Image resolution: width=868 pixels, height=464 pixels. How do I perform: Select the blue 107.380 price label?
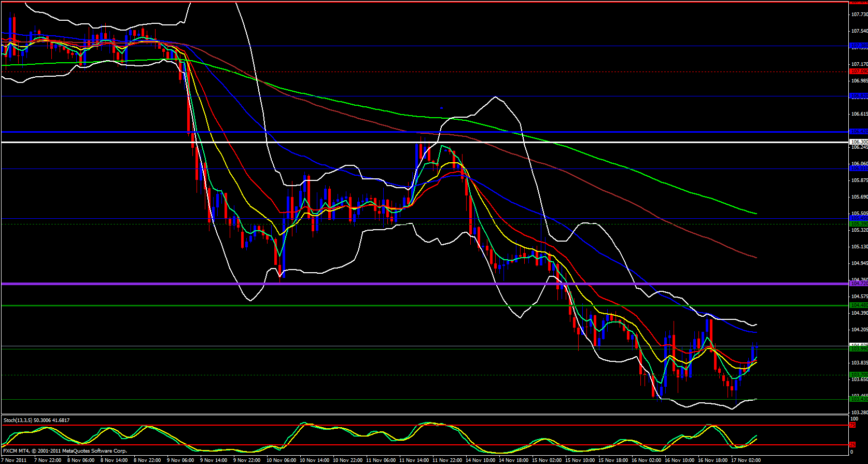858,46
